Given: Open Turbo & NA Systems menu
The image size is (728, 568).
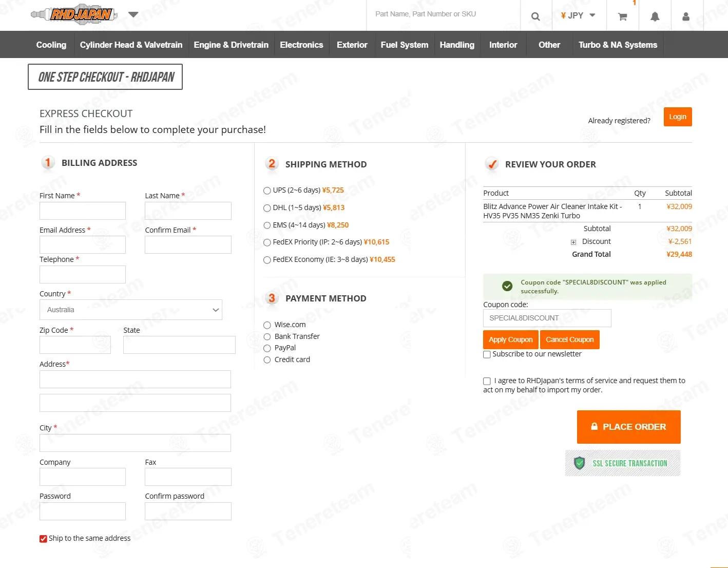Looking at the screenshot, I should pyautogui.click(x=618, y=45).
